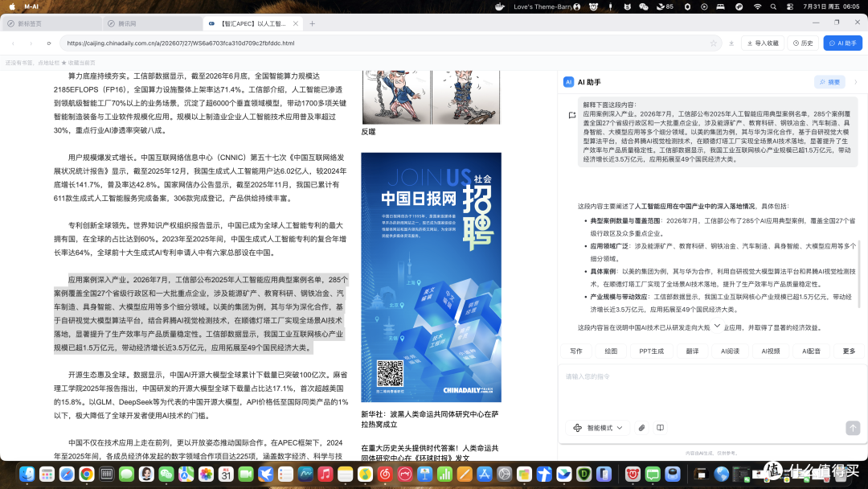Click the 中国日报网招聘 recruitment banner
868x489 pixels.
pos(432,277)
